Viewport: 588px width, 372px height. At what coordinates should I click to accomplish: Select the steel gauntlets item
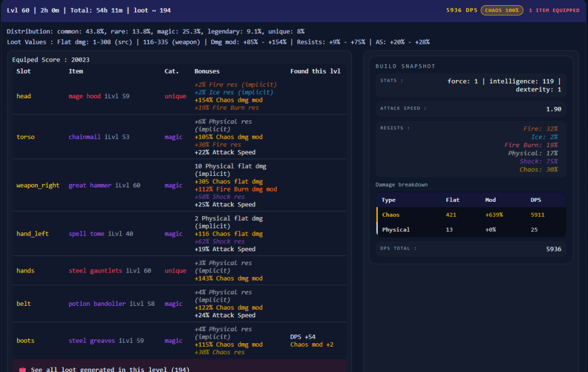(95, 270)
